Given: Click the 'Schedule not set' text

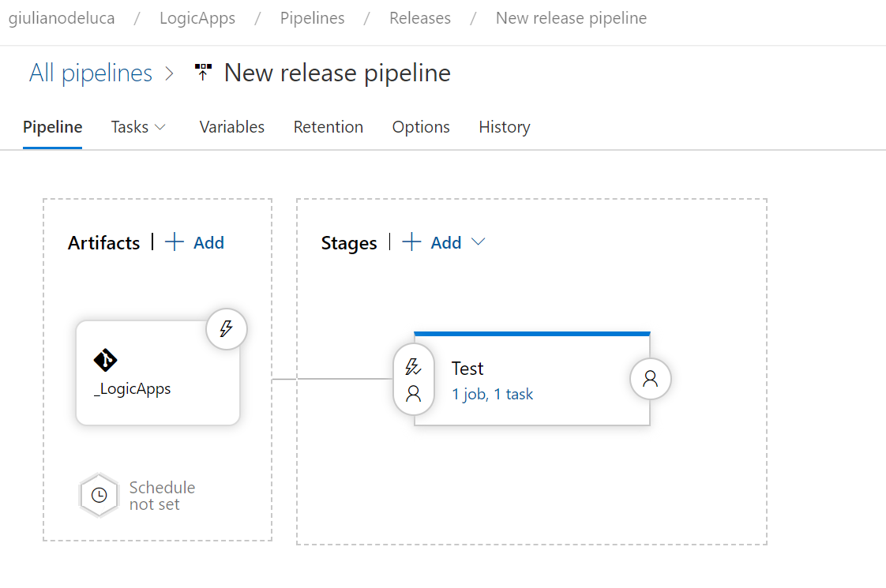Looking at the screenshot, I should [162, 496].
